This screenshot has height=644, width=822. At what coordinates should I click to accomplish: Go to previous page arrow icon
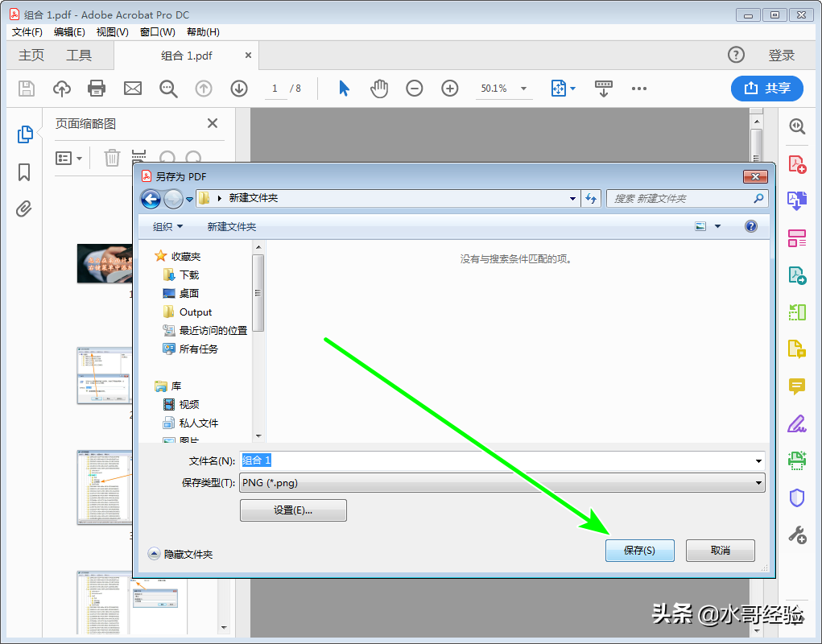[204, 89]
